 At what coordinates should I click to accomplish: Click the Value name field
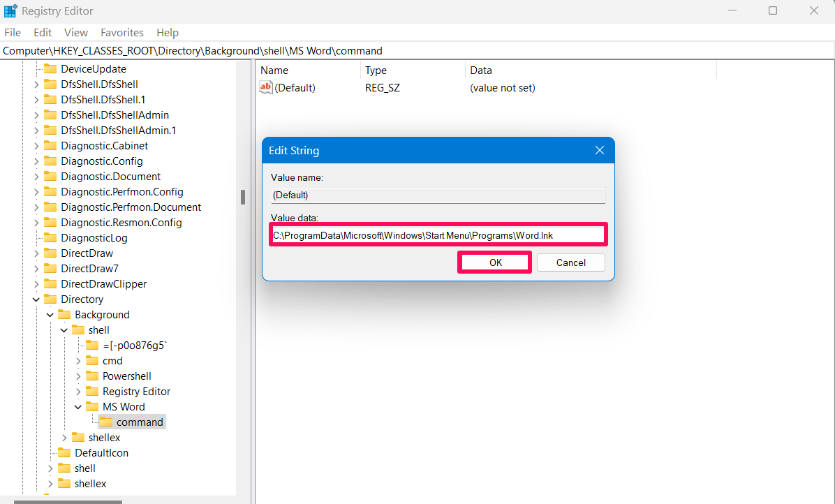(438, 195)
